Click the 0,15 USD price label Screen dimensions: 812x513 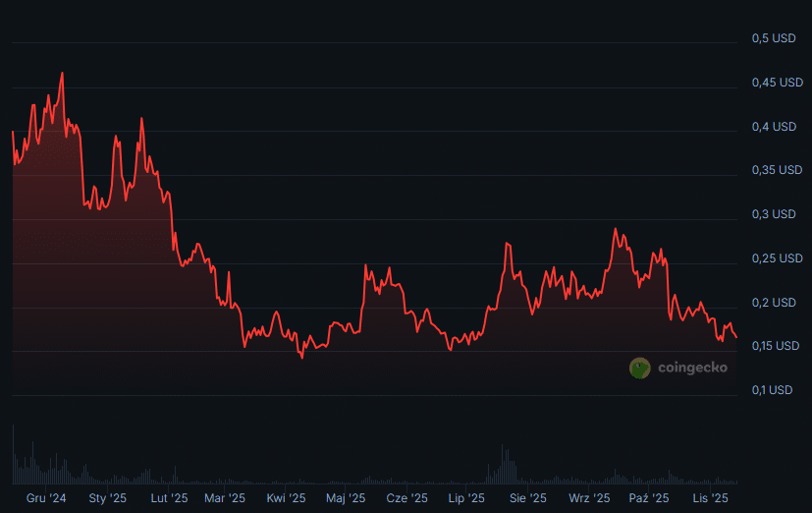pyautogui.click(x=776, y=346)
